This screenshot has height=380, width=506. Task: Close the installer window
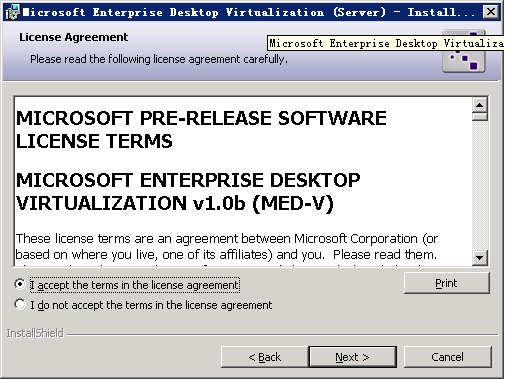pos(491,12)
